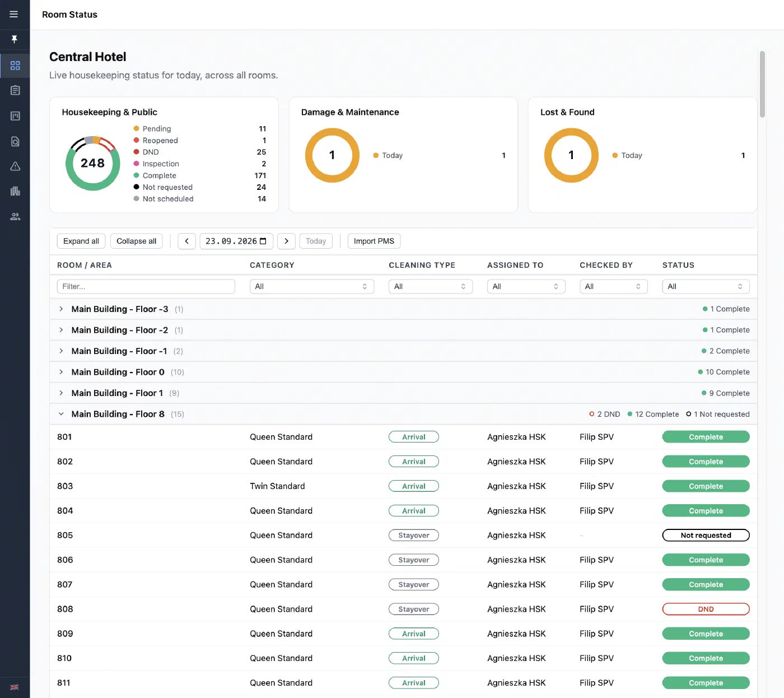The height and width of the screenshot is (698, 784).
Task: Click the DND status of room 808
Action: [706, 609]
